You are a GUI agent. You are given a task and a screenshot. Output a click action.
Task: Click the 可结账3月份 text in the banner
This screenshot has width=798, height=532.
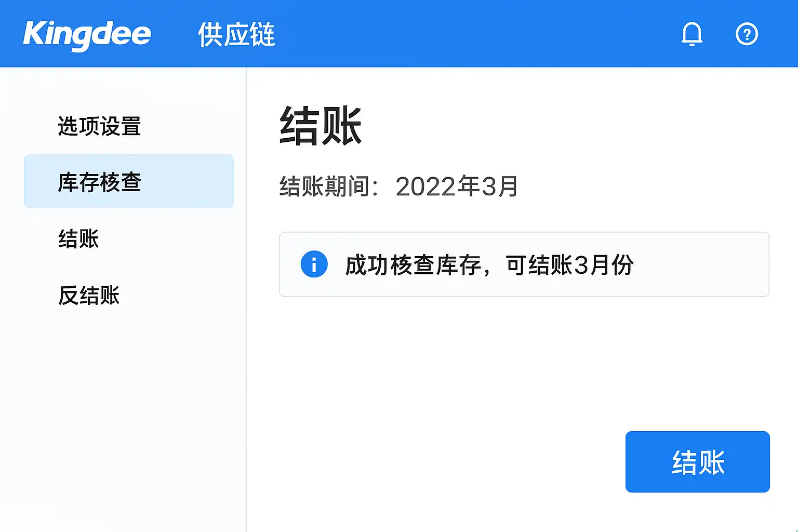(x=569, y=265)
